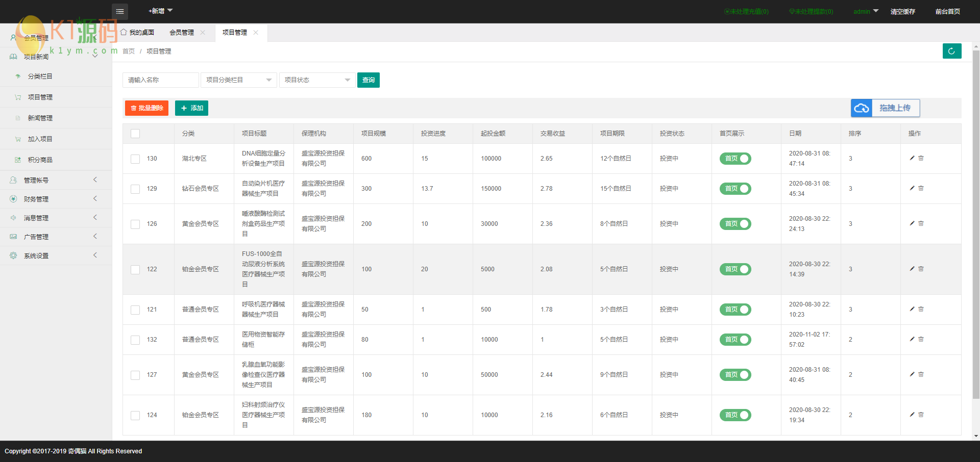Click the cloud drag-upload icon
980x462 pixels.
(862, 108)
